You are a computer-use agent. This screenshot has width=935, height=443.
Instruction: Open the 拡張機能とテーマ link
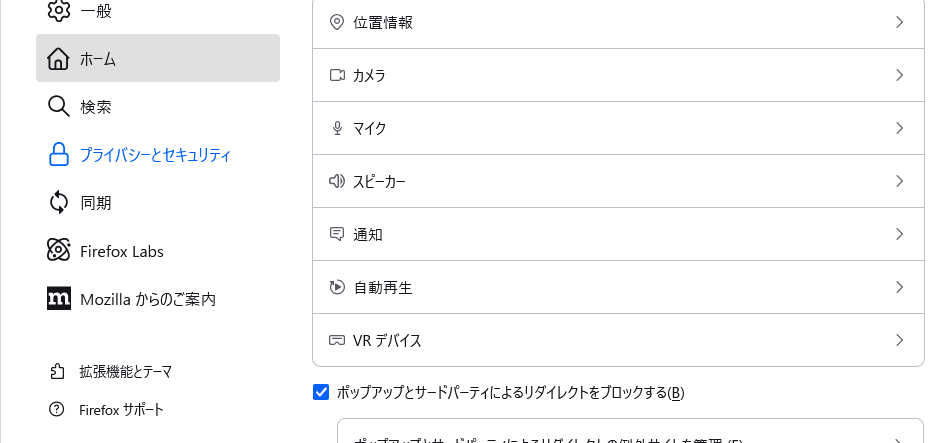click(x=125, y=371)
